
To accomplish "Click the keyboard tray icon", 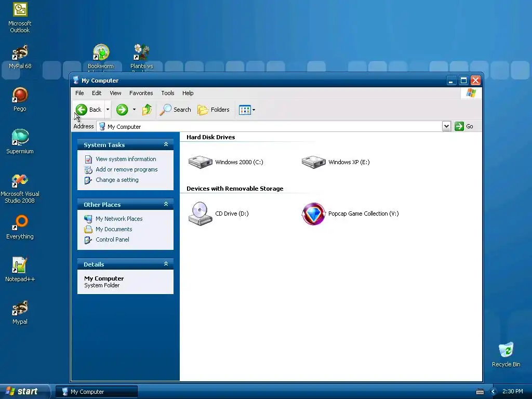I will point(480,392).
